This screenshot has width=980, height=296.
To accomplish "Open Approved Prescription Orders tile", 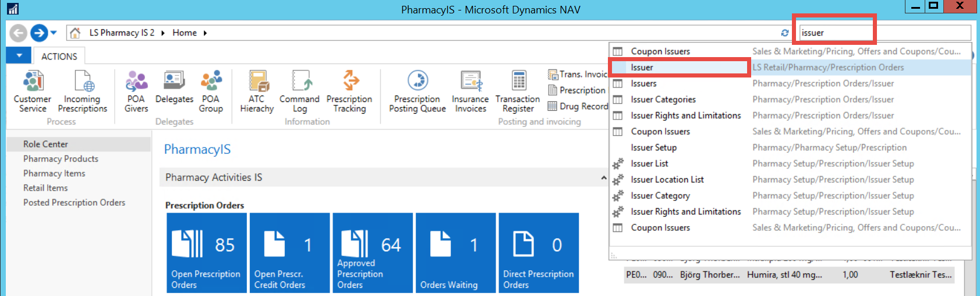I will tap(373, 253).
